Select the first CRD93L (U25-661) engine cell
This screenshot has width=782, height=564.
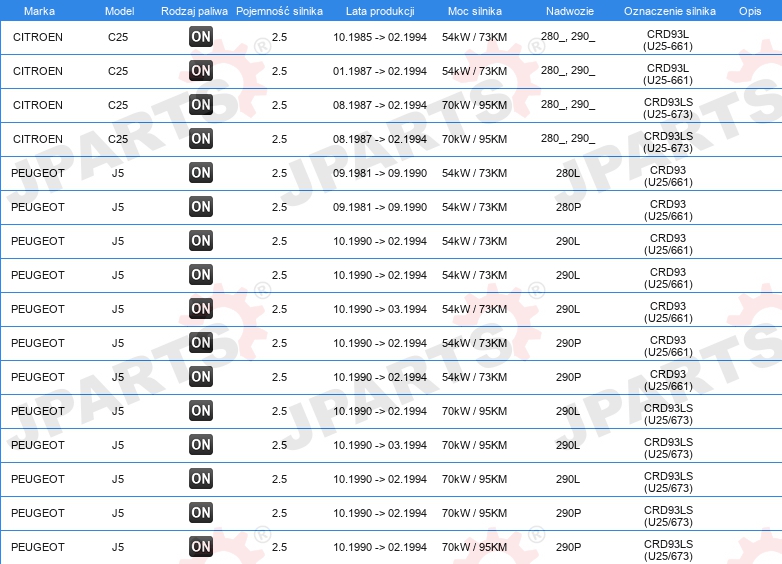tap(668, 40)
